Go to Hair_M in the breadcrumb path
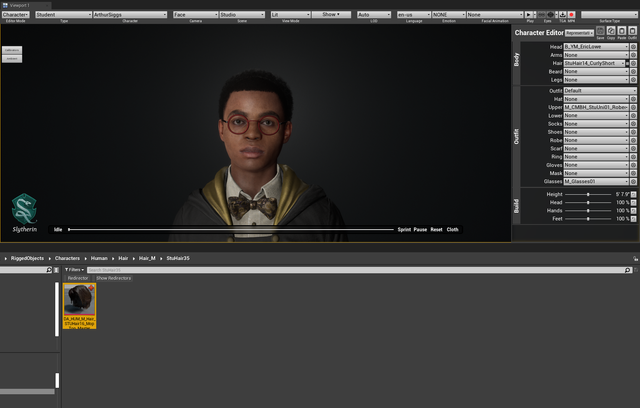Image resolution: width=640 pixels, height=408 pixels. click(x=147, y=258)
